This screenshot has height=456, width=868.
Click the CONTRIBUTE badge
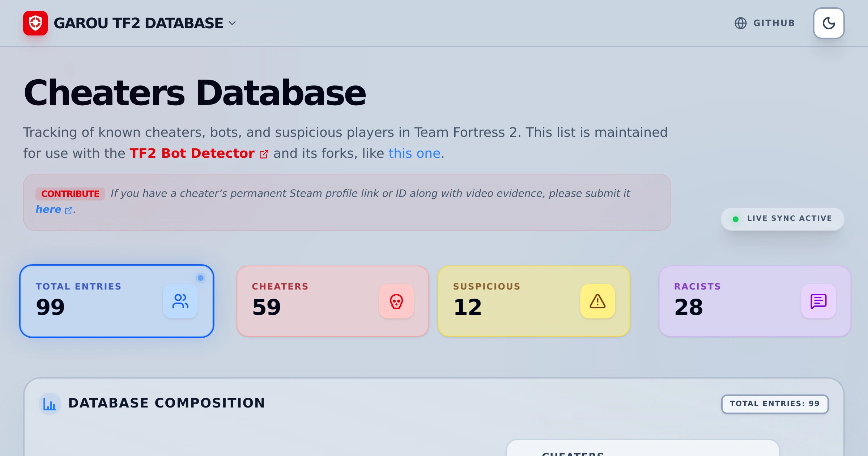click(70, 194)
